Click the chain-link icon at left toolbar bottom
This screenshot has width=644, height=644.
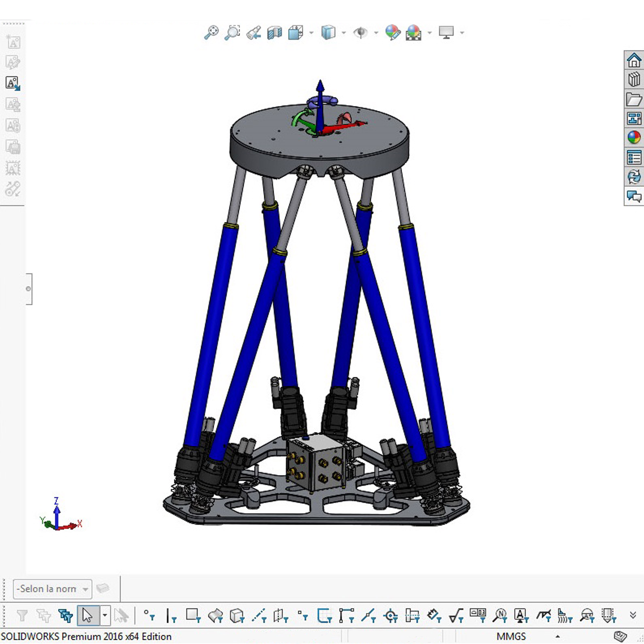coord(13,189)
